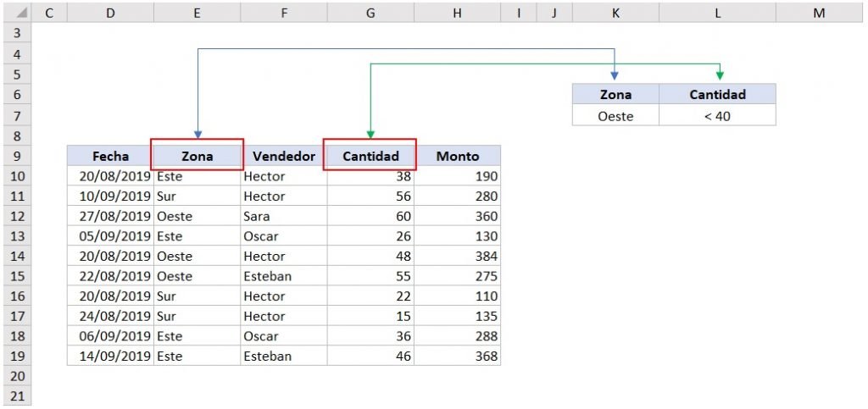Screen dimensions: 868x409
Task: Click column G header
Action: pyautogui.click(x=370, y=14)
